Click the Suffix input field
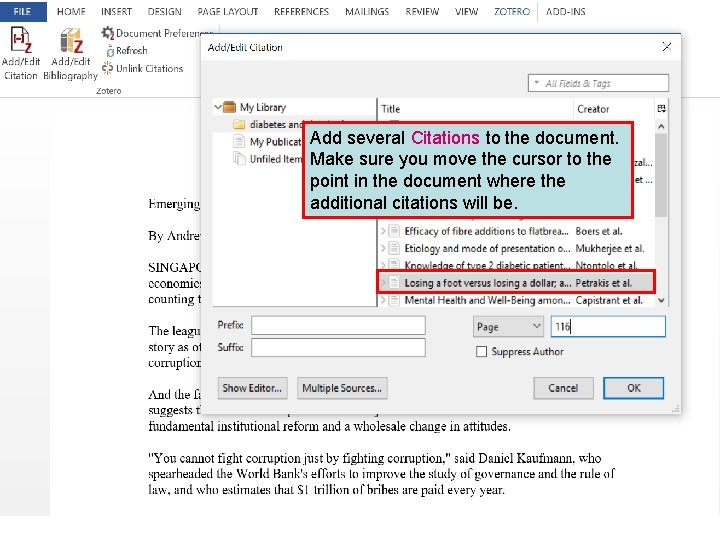This screenshot has height=540, width=720. point(338,348)
